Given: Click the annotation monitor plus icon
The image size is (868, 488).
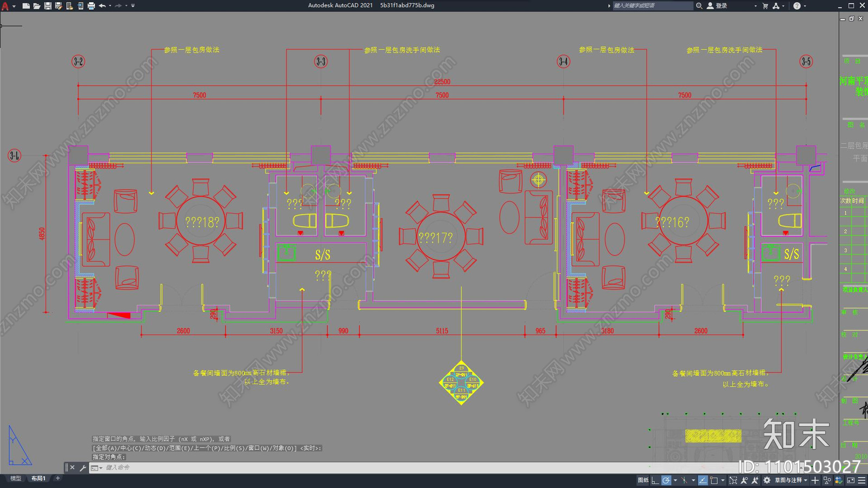Looking at the screenshot, I should click(815, 480).
